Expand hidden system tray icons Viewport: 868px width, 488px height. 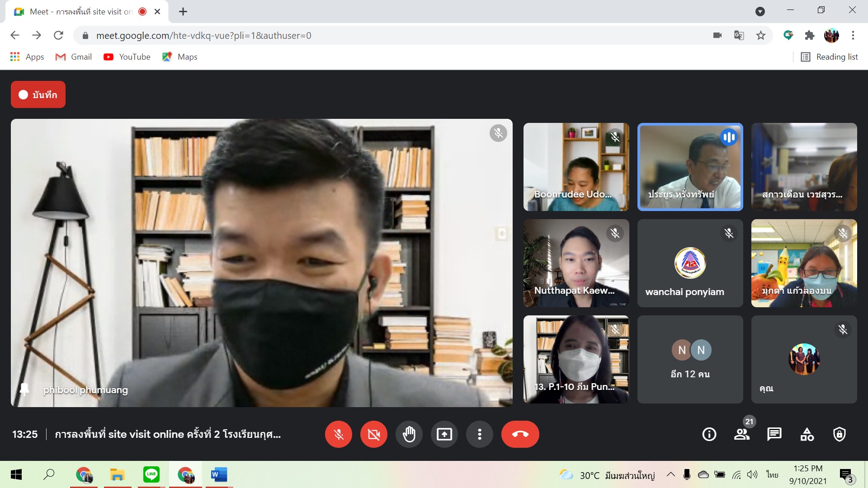coord(671,474)
